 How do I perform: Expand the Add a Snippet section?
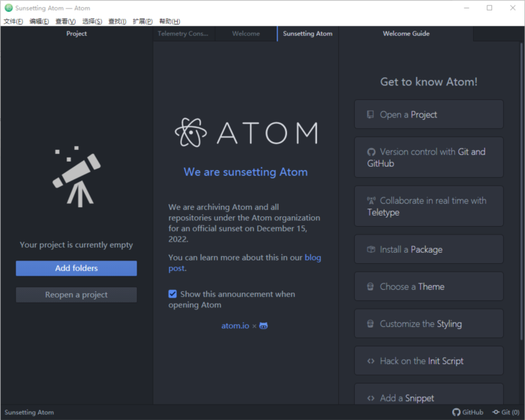[428, 398]
